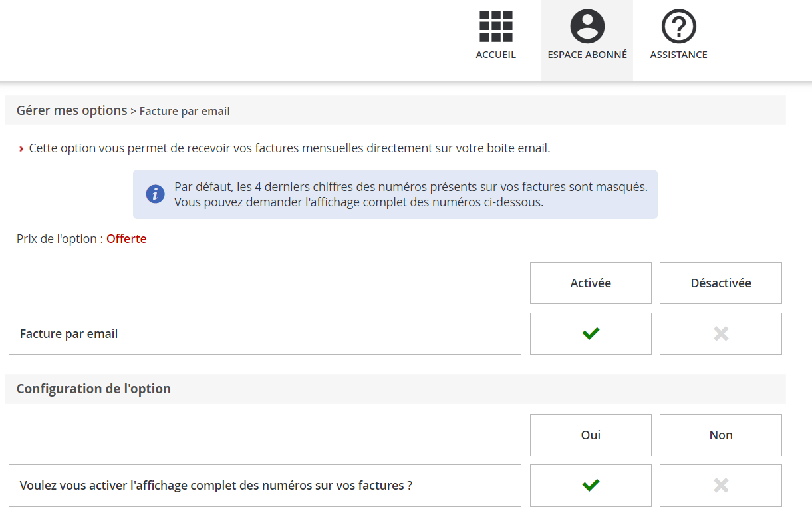Click the Facture par email breadcrumb text

184,111
